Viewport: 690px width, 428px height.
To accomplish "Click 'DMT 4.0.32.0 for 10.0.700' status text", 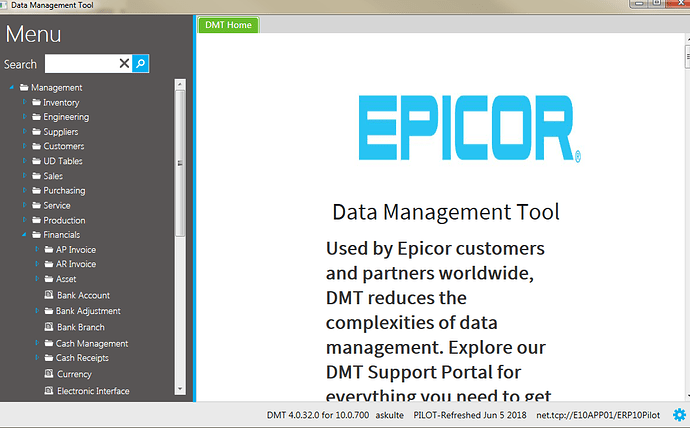I will pyautogui.click(x=318, y=415).
